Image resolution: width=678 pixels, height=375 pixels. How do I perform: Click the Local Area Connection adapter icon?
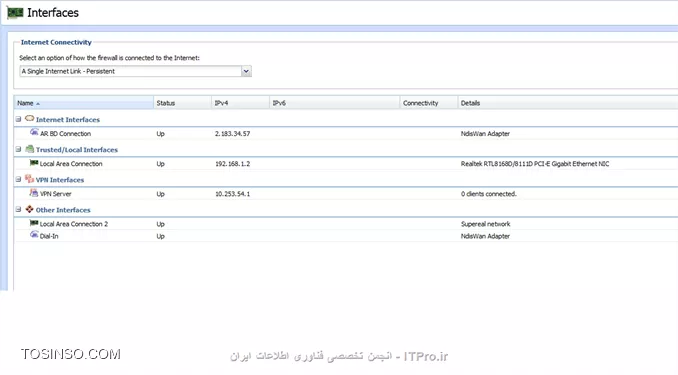pos(34,163)
